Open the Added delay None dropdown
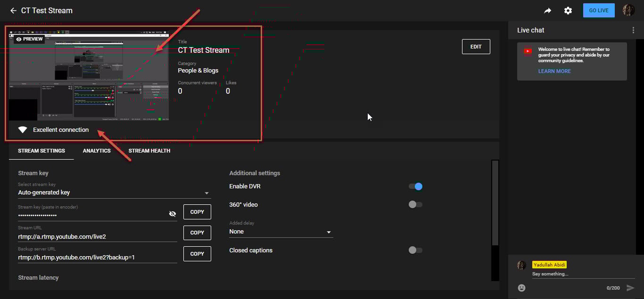Image resolution: width=644 pixels, height=299 pixels. [281, 232]
